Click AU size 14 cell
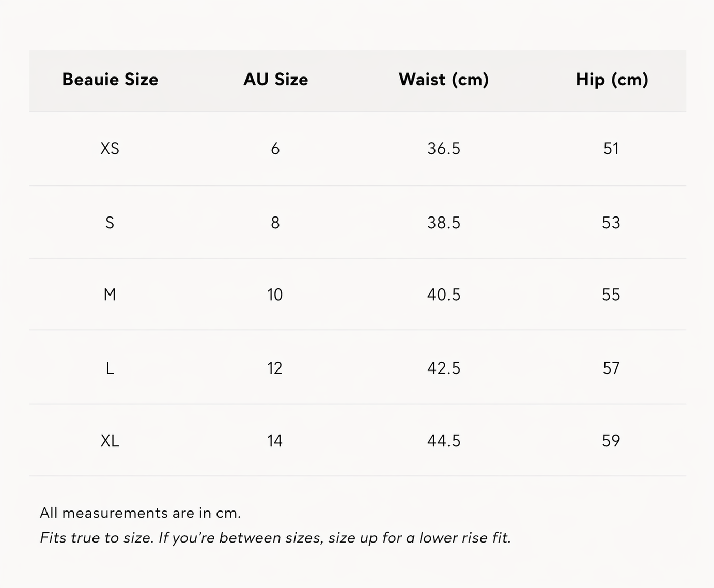 pyautogui.click(x=275, y=441)
